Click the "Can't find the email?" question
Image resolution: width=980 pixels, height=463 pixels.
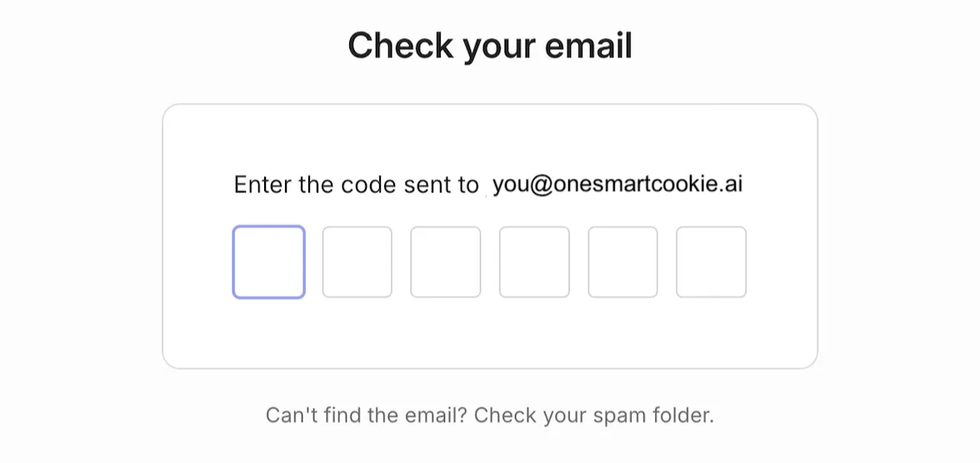(x=366, y=415)
